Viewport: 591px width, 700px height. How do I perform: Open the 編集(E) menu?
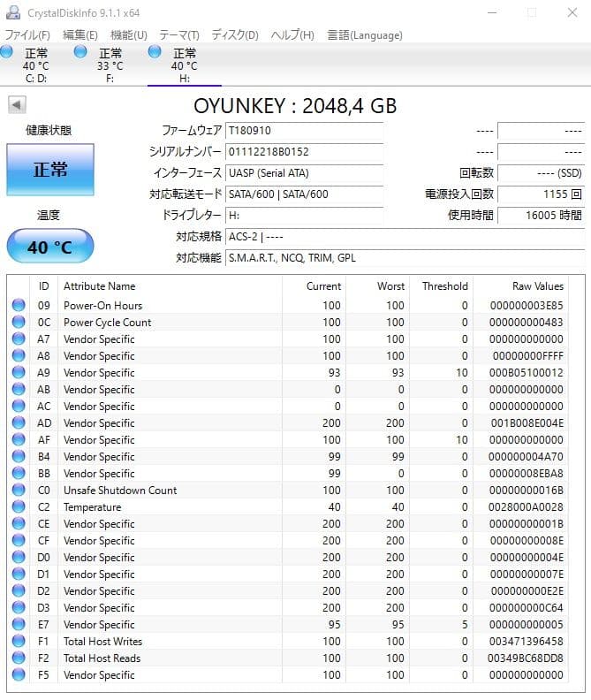[80, 34]
